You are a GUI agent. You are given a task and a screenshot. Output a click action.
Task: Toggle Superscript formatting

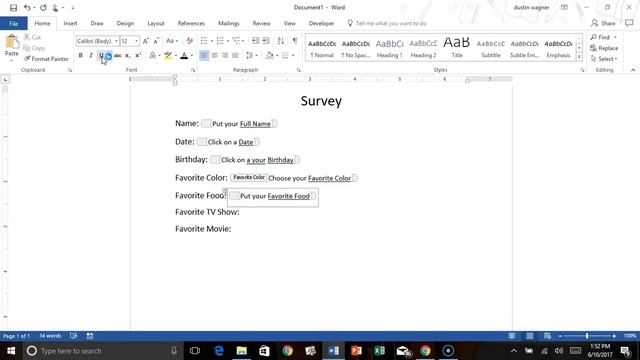click(138, 56)
